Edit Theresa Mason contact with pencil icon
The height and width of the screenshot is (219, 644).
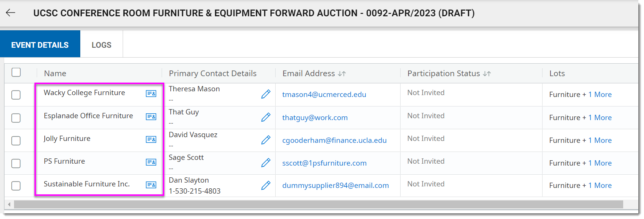[266, 94]
